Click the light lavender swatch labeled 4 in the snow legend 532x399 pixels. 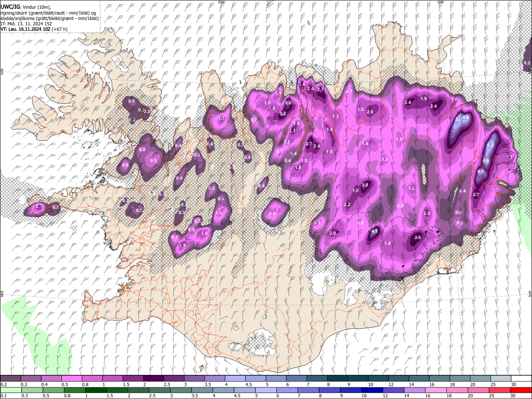coord(235,379)
